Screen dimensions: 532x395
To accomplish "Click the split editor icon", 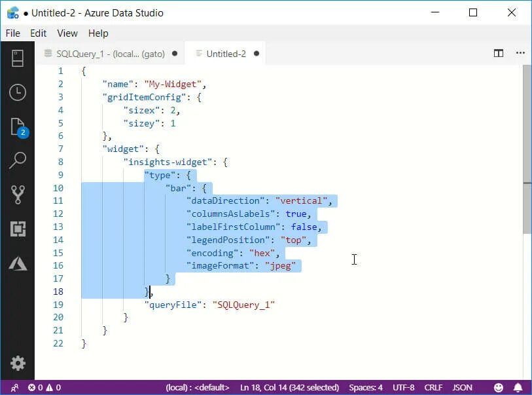I will point(499,53).
